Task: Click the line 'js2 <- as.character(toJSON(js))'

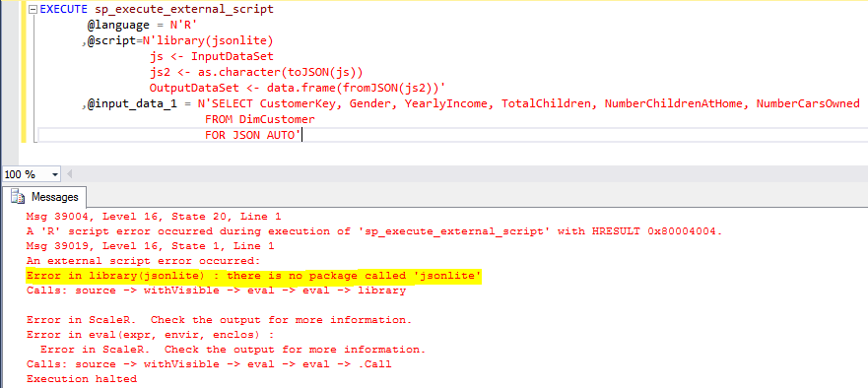Action: click(x=255, y=72)
